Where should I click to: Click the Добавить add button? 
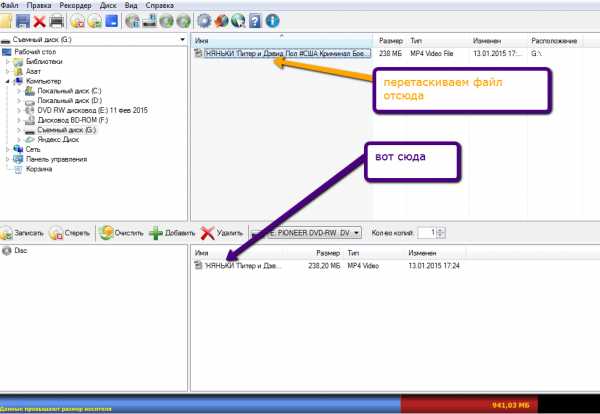pyautogui.click(x=172, y=233)
